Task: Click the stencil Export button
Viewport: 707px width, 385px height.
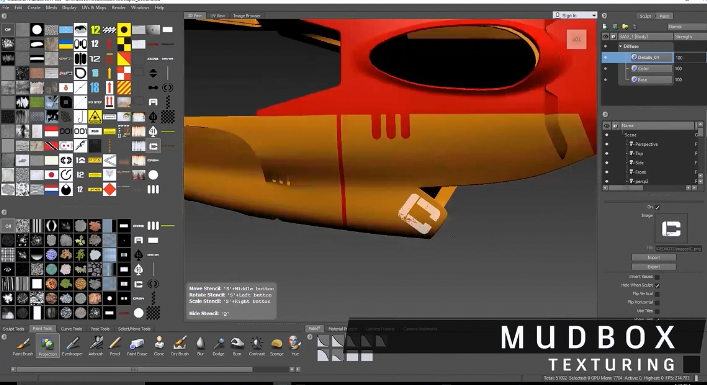Action: 654,267
